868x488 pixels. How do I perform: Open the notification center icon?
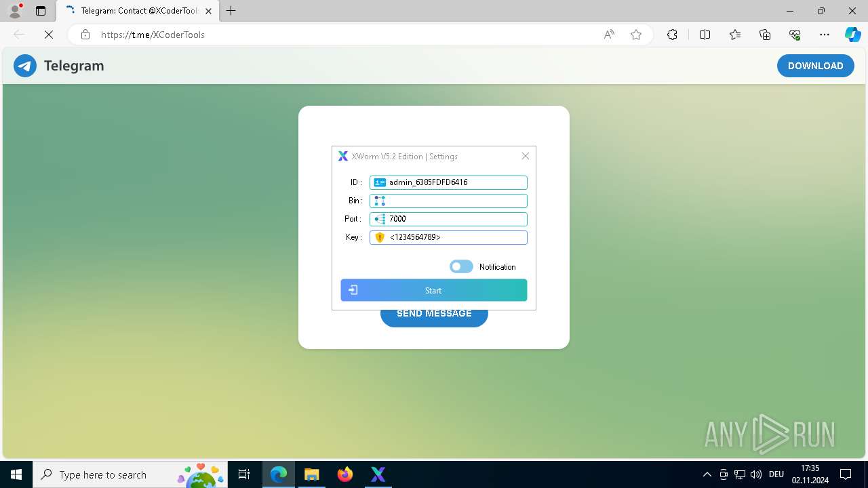[846, 474]
